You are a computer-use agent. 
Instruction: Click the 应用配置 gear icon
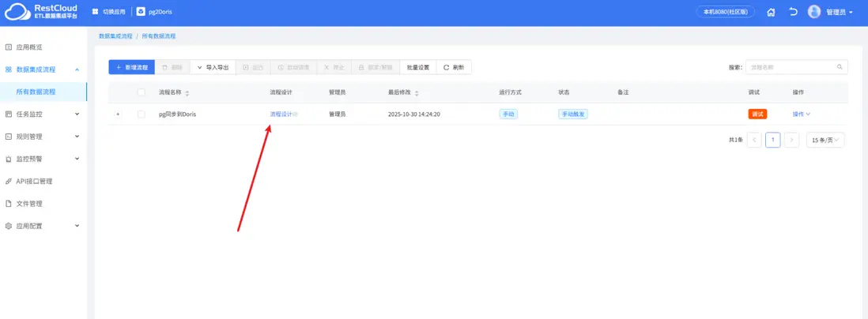point(9,226)
